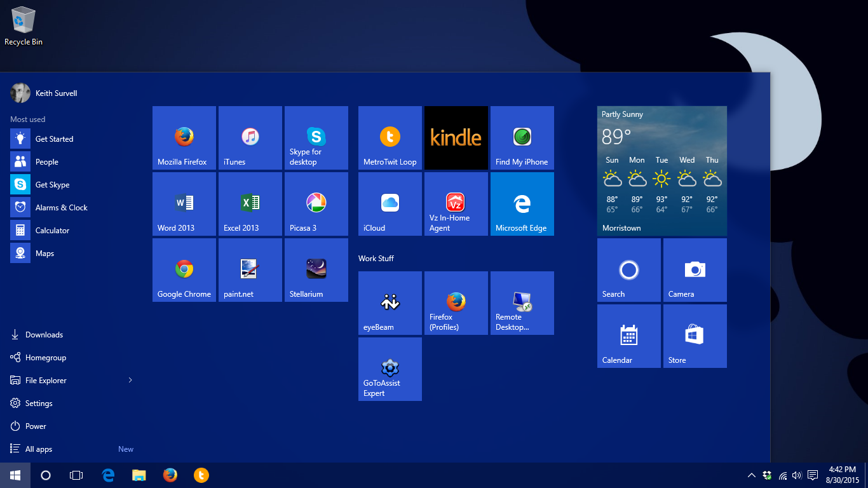The image size is (868, 488).
Task: Open the paint.net tile
Action: pos(250,270)
